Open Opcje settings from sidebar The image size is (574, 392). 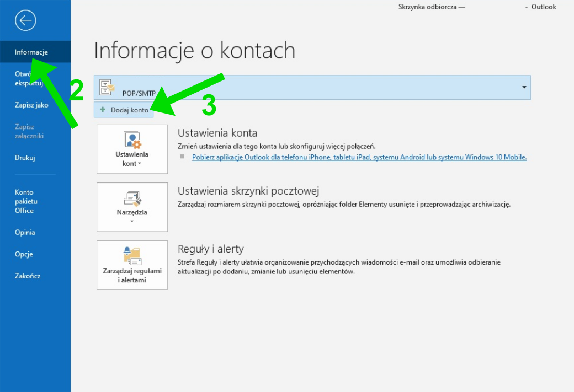[24, 254]
